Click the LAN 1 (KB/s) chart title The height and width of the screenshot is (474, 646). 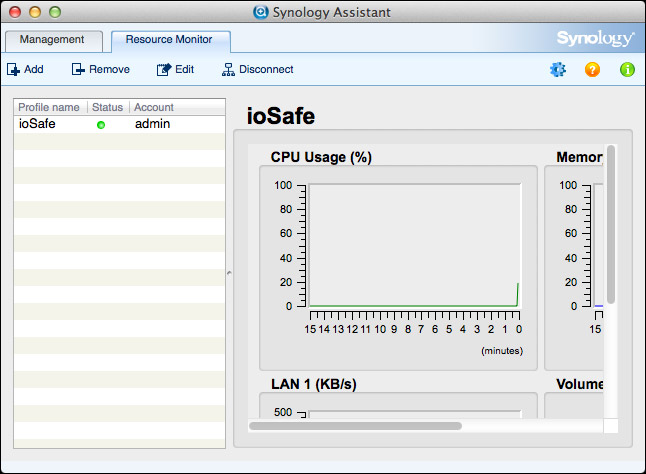(314, 384)
